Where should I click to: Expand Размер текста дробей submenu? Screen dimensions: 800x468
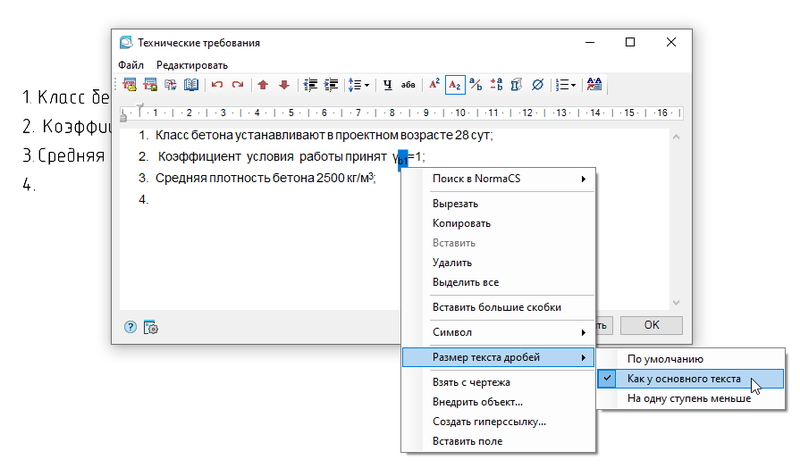point(498,357)
